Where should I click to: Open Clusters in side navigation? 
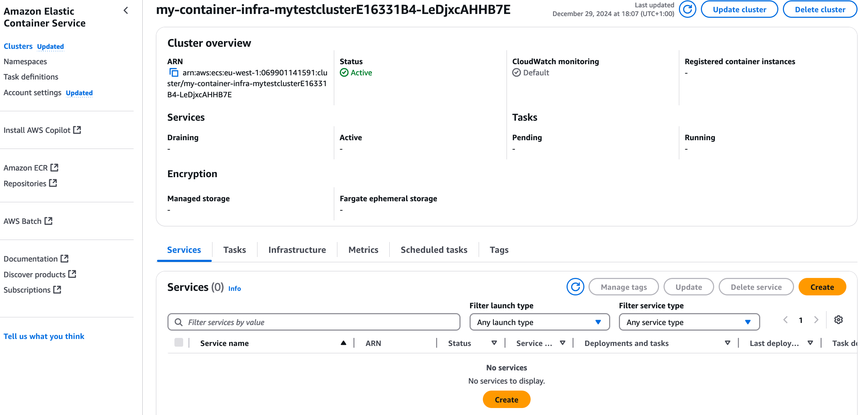[x=18, y=46]
